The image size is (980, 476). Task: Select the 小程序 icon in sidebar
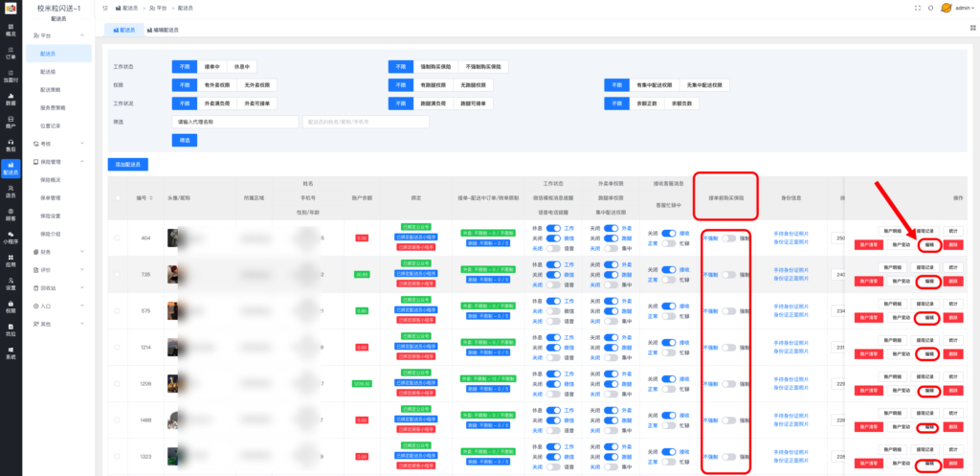[x=11, y=238]
